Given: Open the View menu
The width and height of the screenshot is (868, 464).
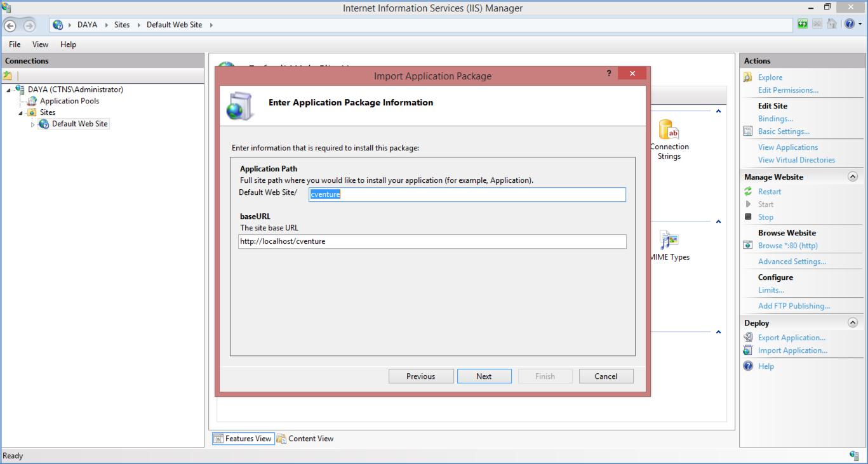Looking at the screenshot, I should point(40,44).
